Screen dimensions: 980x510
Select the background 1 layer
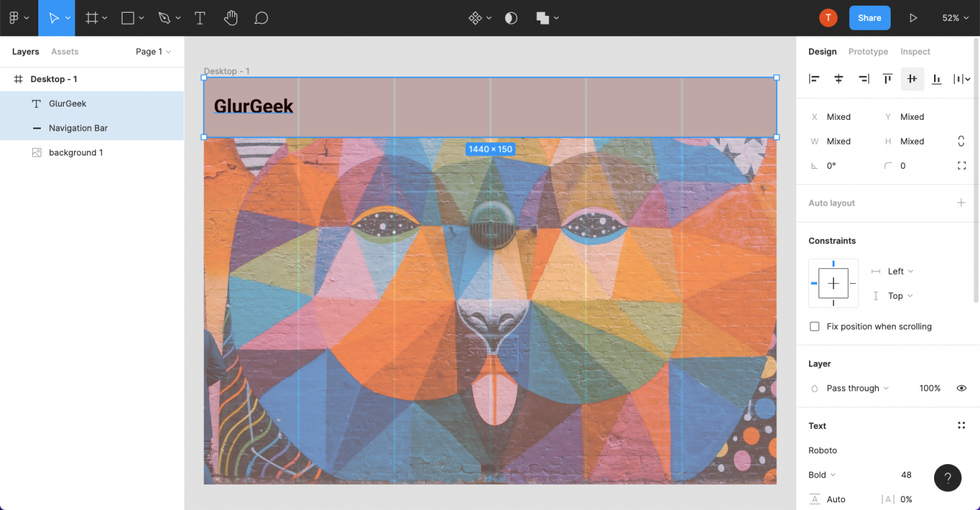[x=76, y=152]
